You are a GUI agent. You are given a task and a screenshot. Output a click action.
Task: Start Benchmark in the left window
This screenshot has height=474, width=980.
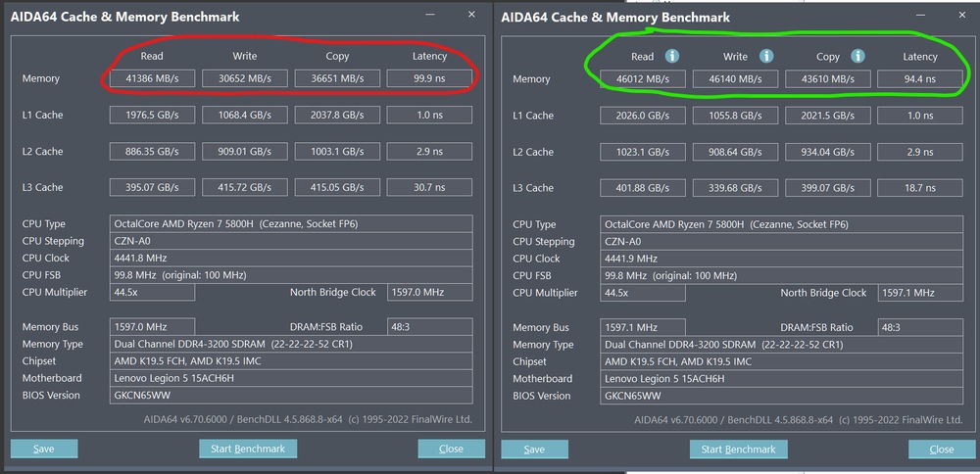(248, 449)
